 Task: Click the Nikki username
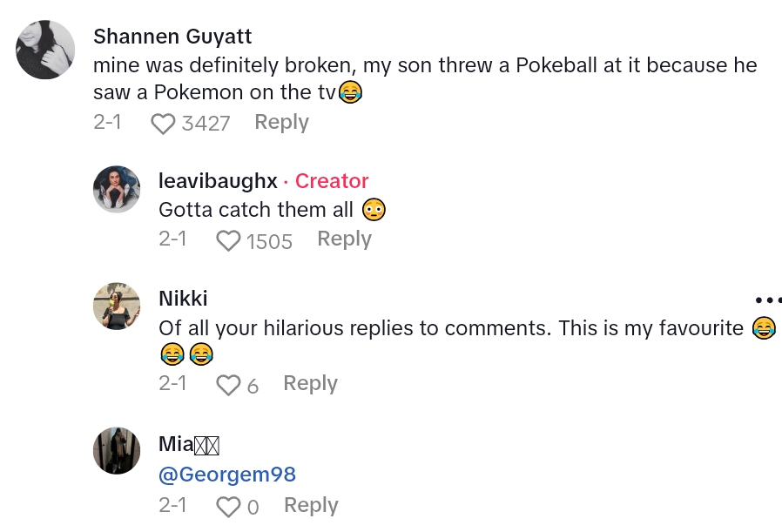tap(183, 299)
